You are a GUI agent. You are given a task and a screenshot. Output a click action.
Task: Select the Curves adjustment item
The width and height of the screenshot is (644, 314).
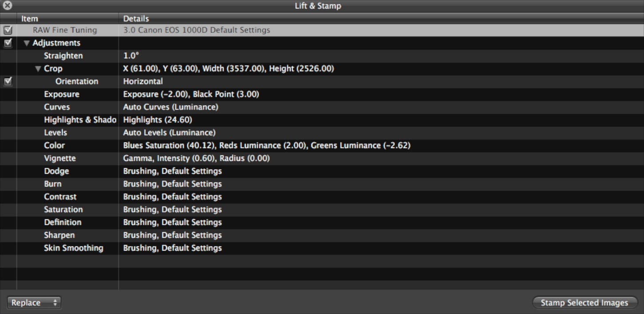coord(57,107)
